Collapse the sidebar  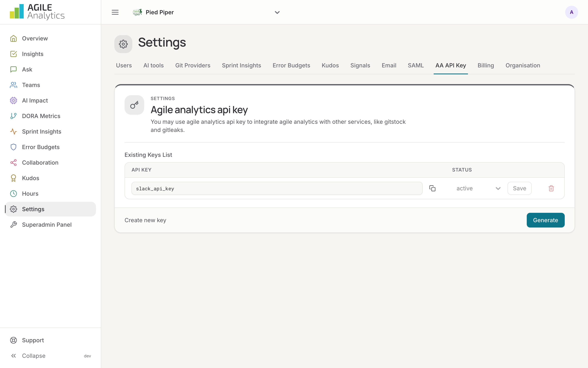(33, 356)
